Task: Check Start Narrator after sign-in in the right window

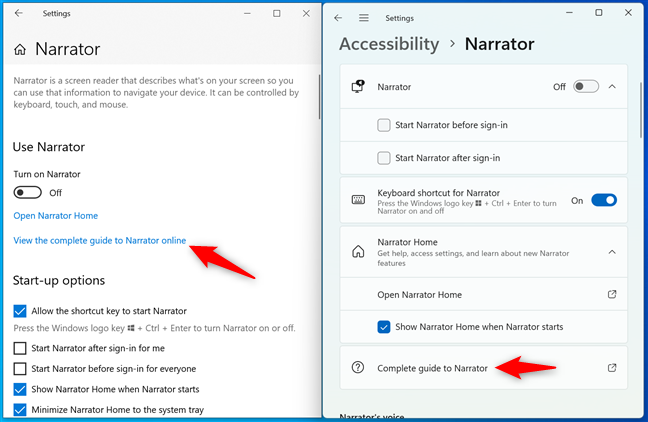Action: coord(384,158)
